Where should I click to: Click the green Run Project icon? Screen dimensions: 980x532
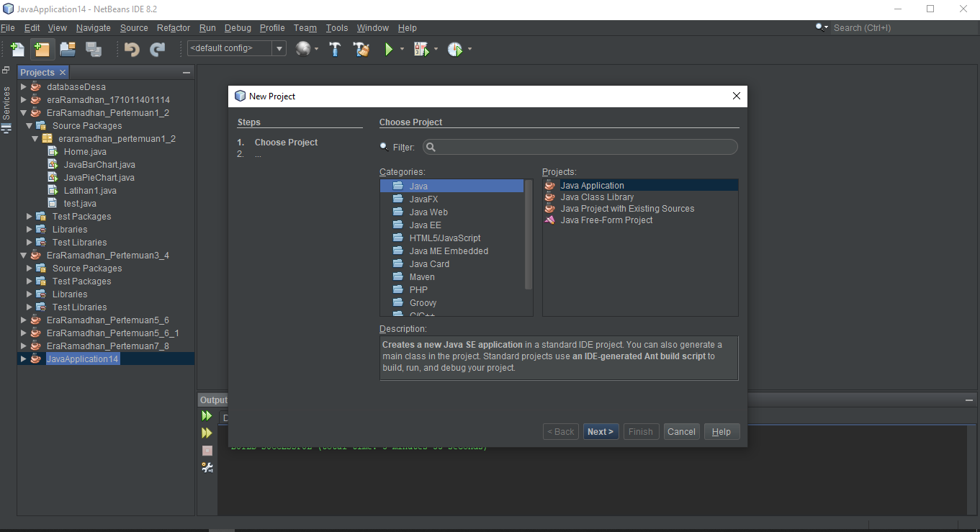[x=389, y=49]
